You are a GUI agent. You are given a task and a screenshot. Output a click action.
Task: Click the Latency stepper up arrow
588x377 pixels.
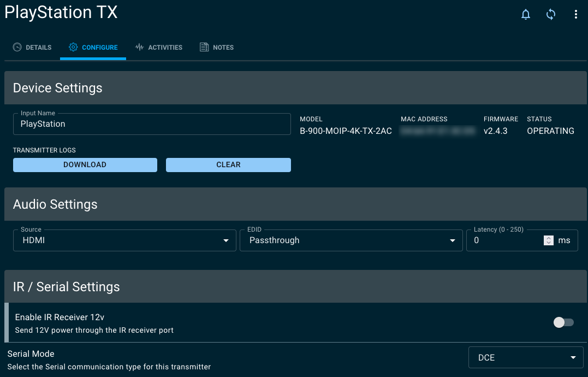click(548, 238)
